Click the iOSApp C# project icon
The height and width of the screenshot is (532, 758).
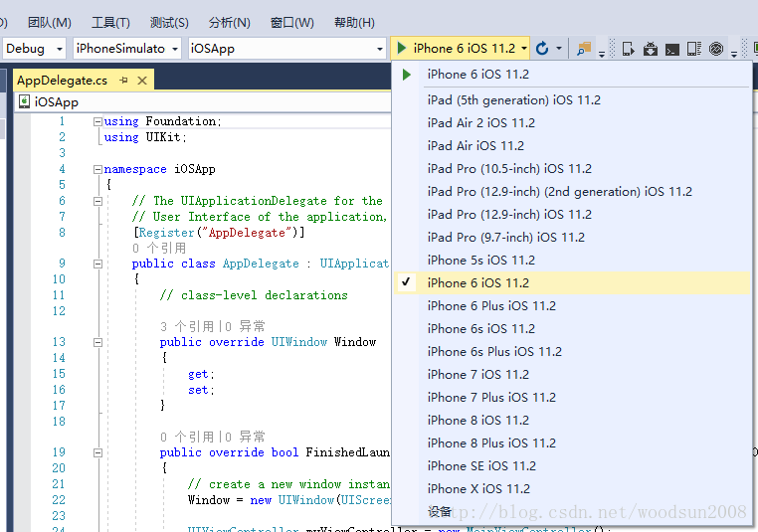pos(24,101)
